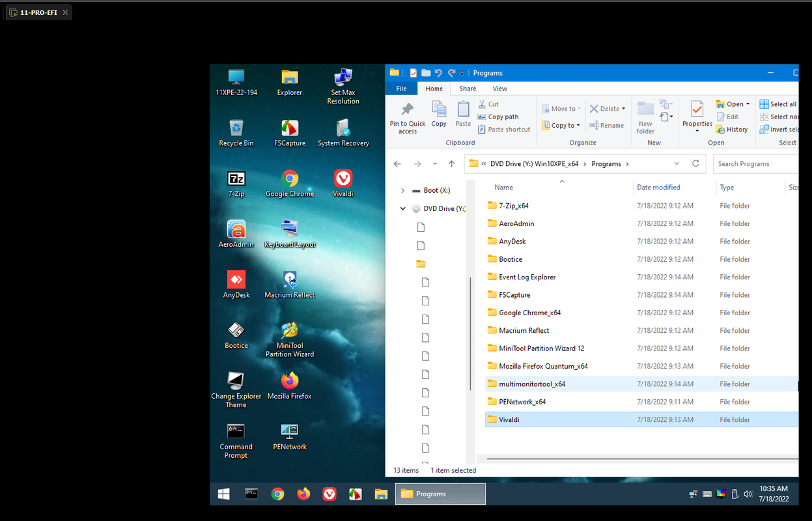Open the Properties dropdown arrow
Image resolution: width=812 pixels, height=521 pixels.
[697, 131]
